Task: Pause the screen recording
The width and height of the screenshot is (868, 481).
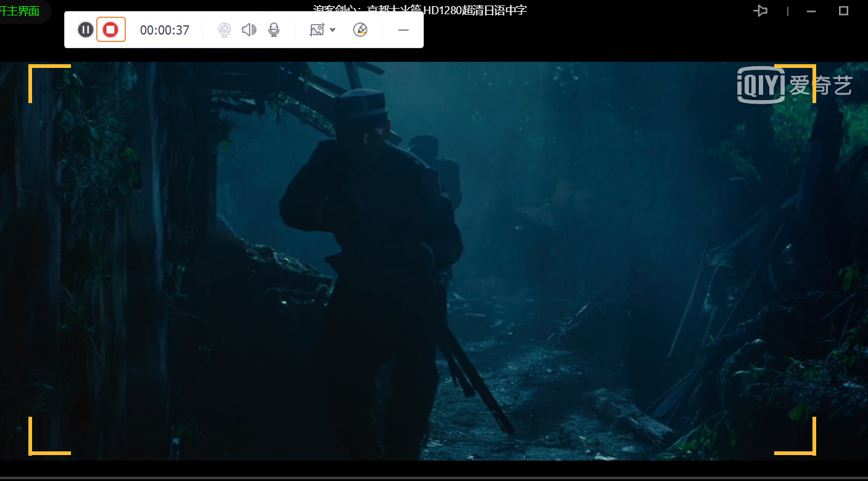Action: point(86,30)
